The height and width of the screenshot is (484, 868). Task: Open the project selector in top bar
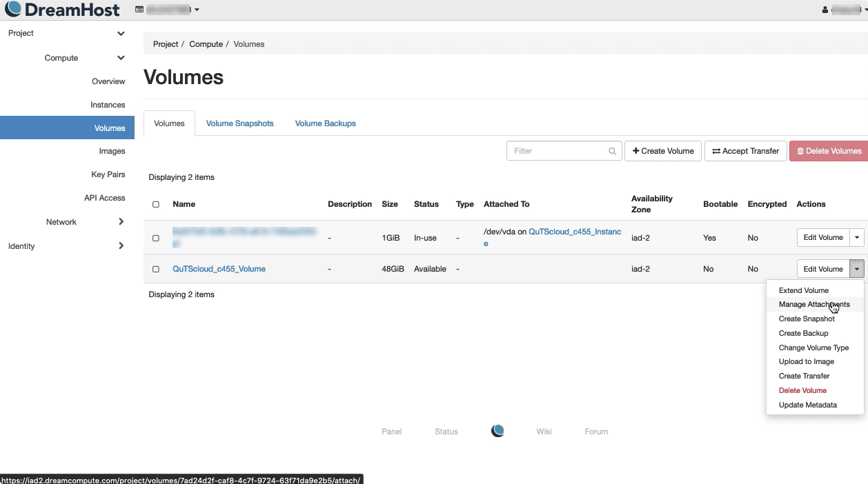click(168, 10)
